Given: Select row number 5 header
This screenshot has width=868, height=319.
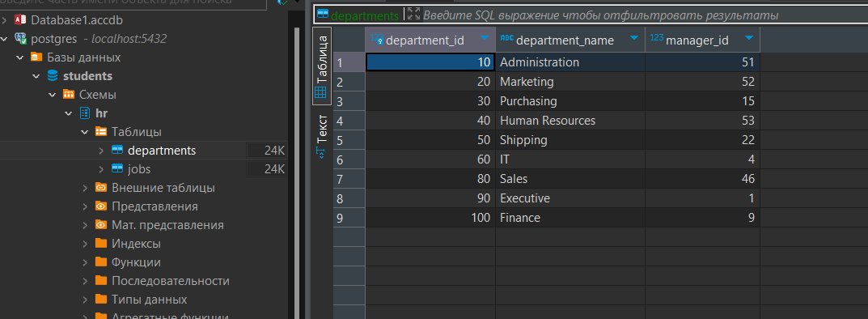Looking at the screenshot, I should click(349, 140).
